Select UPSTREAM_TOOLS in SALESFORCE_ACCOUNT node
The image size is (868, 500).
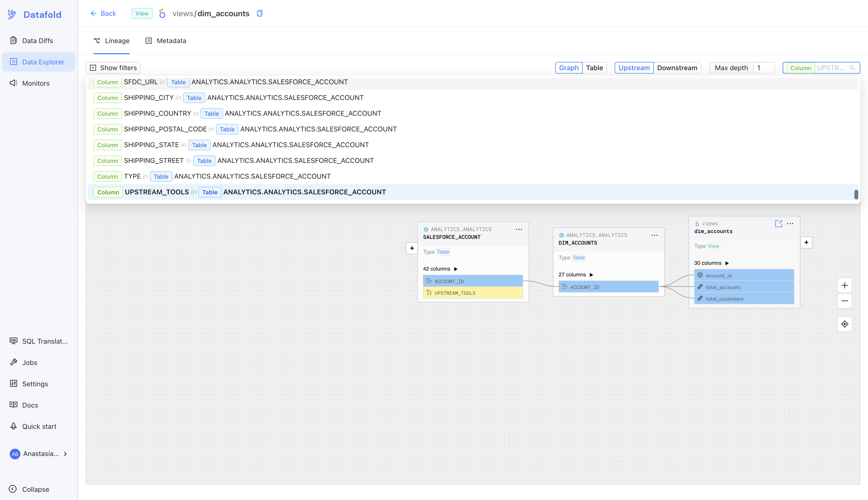473,293
